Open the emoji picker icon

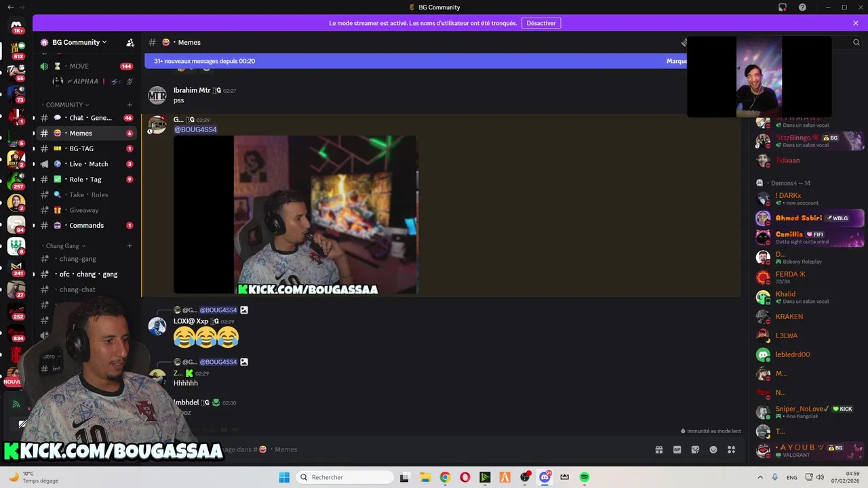pyautogui.click(x=713, y=449)
